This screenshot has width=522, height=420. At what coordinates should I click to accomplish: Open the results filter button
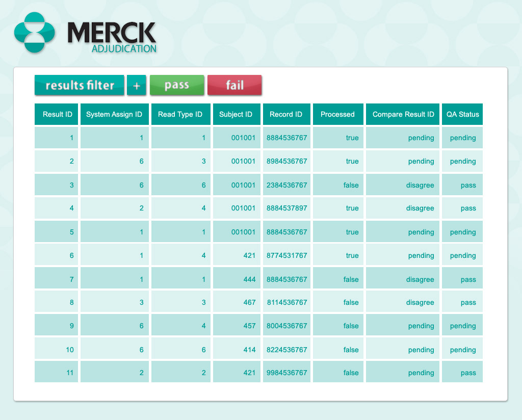(x=79, y=85)
